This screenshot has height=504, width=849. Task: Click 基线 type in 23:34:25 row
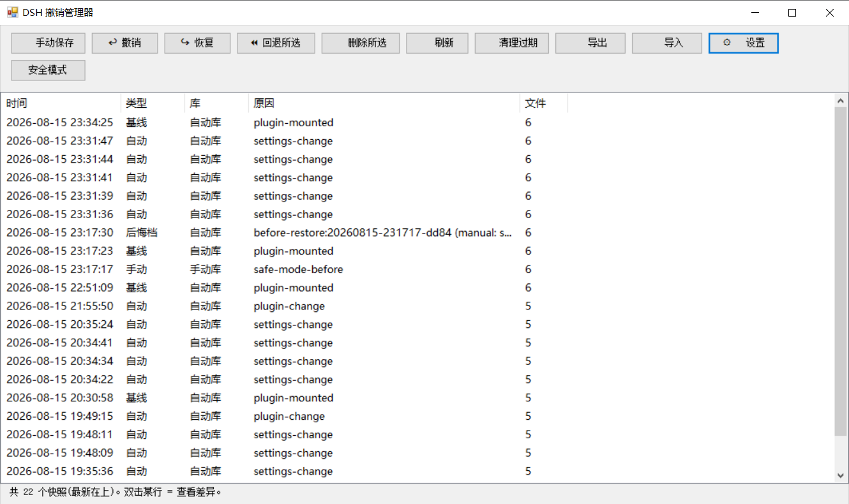point(137,122)
